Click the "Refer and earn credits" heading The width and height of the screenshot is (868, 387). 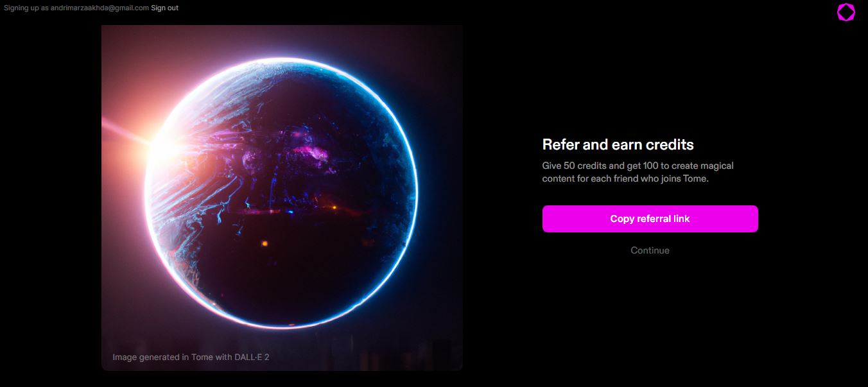pyautogui.click(x=618, y=144)
